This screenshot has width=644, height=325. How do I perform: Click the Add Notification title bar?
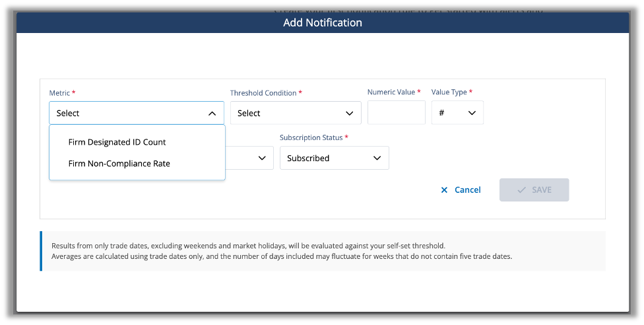322,22
